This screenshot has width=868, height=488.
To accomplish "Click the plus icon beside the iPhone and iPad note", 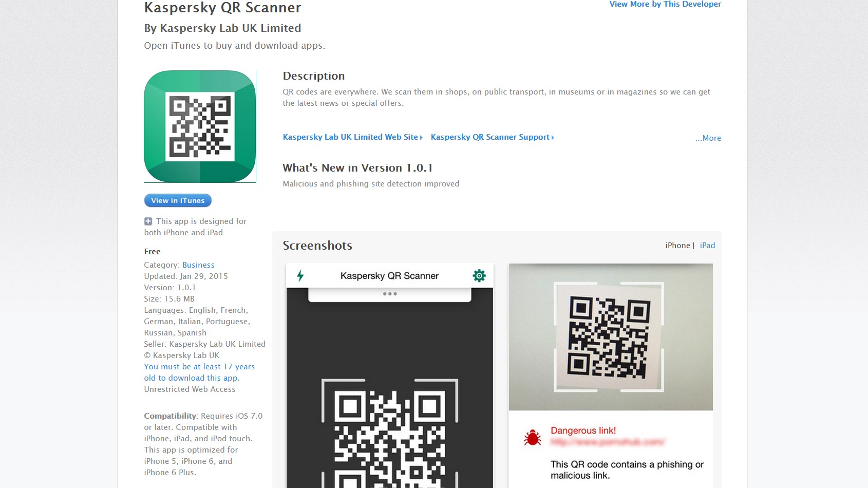I will click(148, 221).
